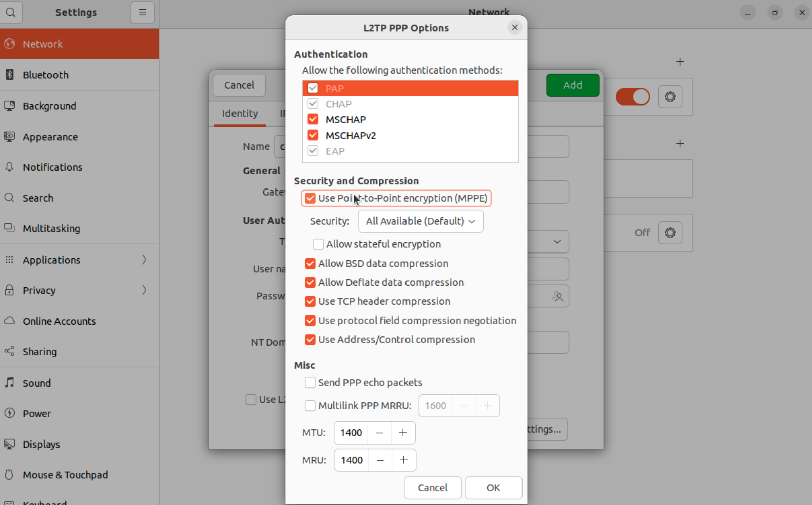Click the gear icon next to Off

pos(670,233)
